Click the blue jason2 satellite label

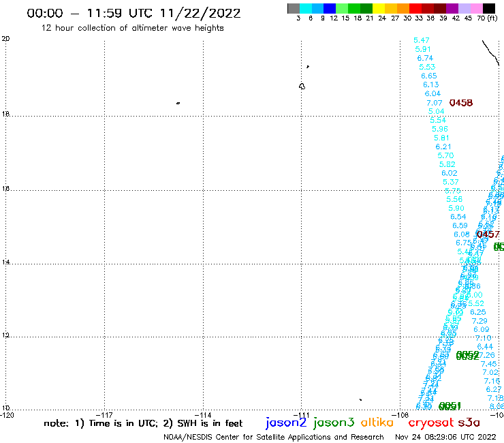point(286,423)
